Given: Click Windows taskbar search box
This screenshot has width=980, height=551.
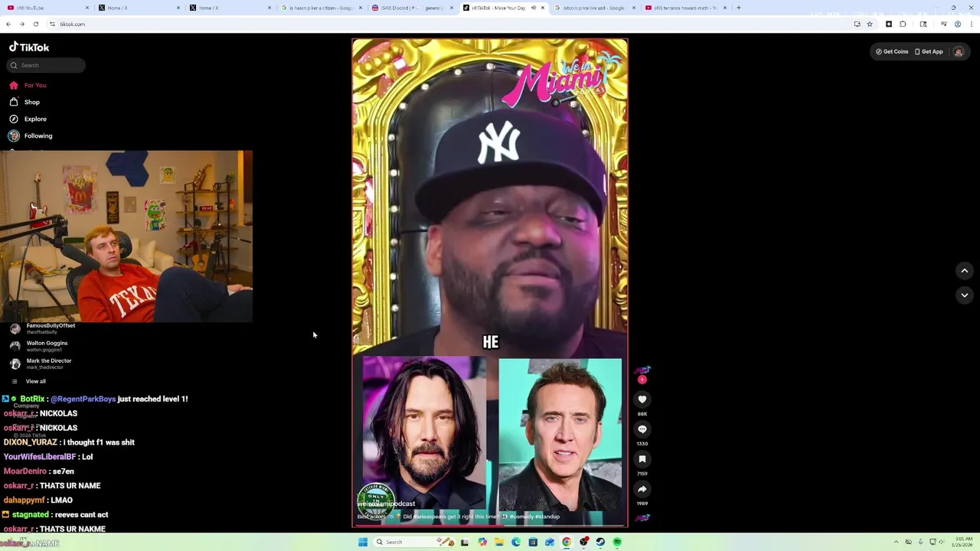Looking at the screenshot, I should [415, 542].
